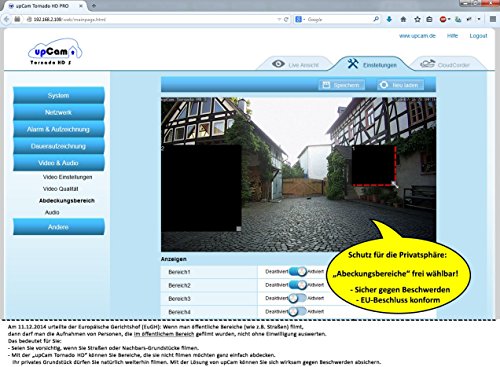500x367 pixels.
Task: Click the circular reload icon on Neu laden
Action: point(384,85)
